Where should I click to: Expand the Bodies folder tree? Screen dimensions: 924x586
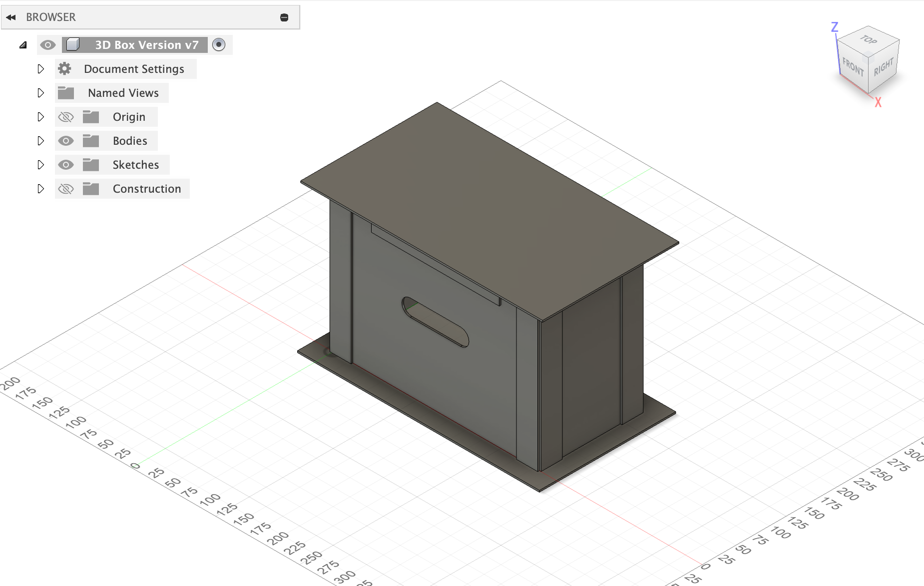coord(40,140)
